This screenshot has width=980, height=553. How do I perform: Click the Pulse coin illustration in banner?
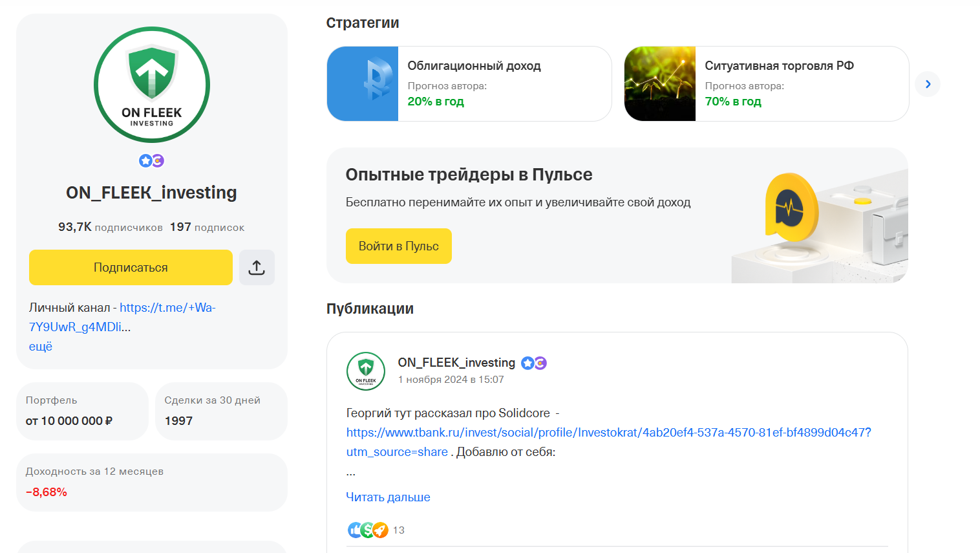pyautogui.click(x=791, y=208)
